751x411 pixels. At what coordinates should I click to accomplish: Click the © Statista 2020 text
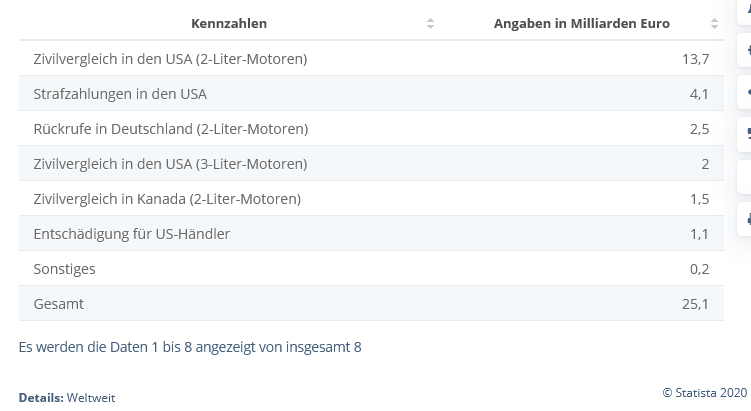tap(705, 393)
